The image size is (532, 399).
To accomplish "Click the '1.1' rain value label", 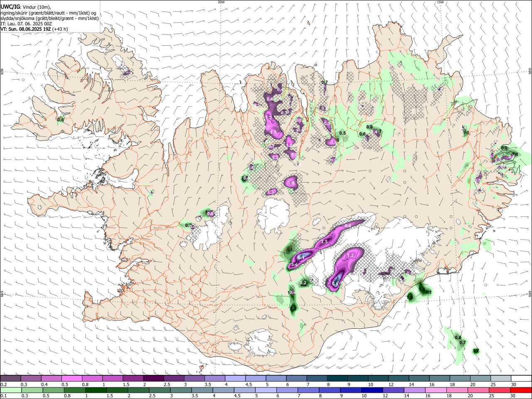I will point(429,293).
